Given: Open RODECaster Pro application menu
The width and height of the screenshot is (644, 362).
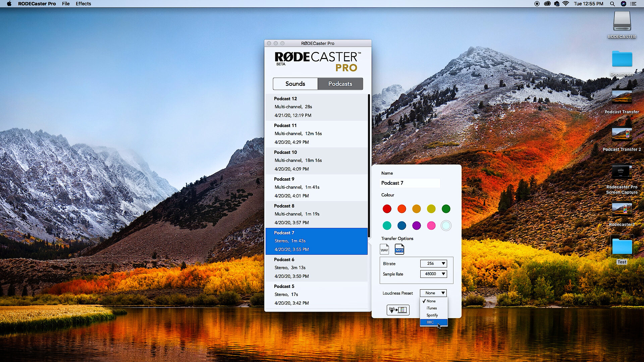Looking at the screenshot, I should pos(37,4).
